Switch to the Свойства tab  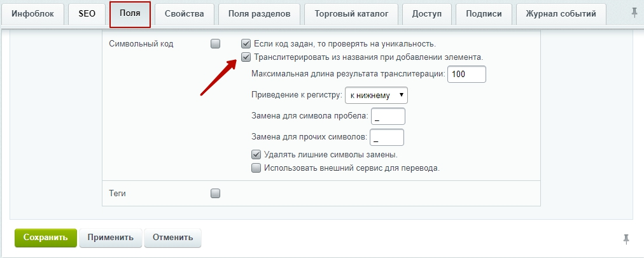pos(185,14)
